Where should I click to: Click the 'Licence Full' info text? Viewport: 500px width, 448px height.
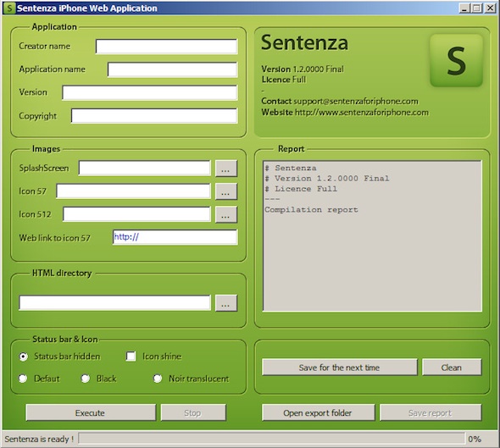point(284,80)
